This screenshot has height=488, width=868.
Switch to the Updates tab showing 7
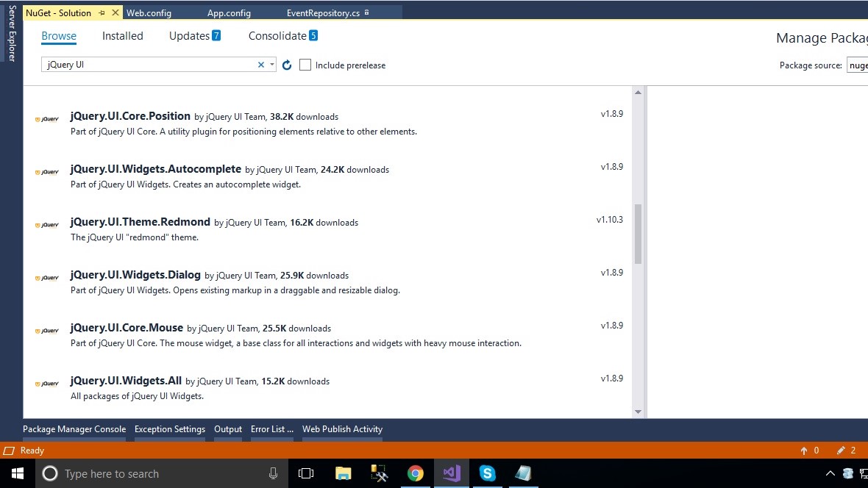click(x=188, y=35)
